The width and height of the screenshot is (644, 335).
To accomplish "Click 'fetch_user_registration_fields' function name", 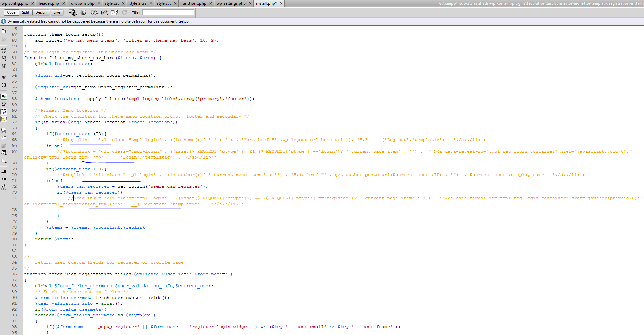I will point(90,274).
